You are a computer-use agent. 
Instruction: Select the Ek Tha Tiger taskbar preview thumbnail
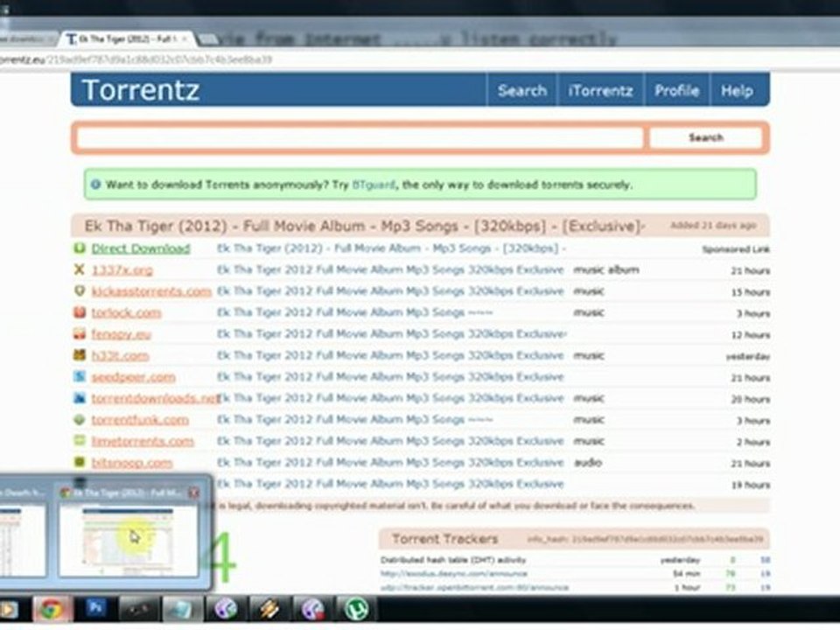pyautogui.click(x=129, y=541)
